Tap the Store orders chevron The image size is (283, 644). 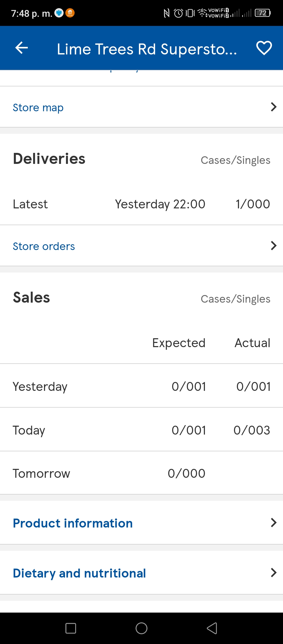(x=274, y=246)
